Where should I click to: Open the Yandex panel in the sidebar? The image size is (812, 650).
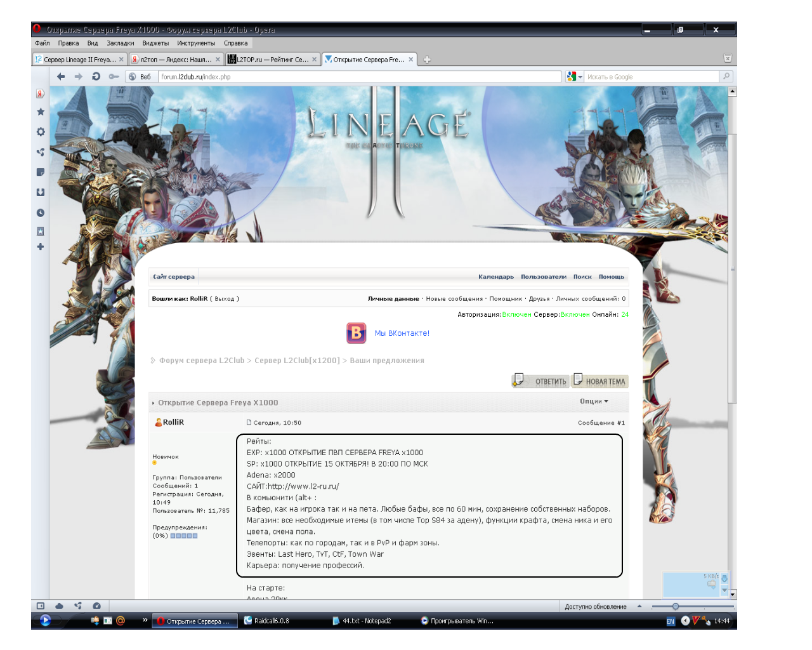click(41, 93)
